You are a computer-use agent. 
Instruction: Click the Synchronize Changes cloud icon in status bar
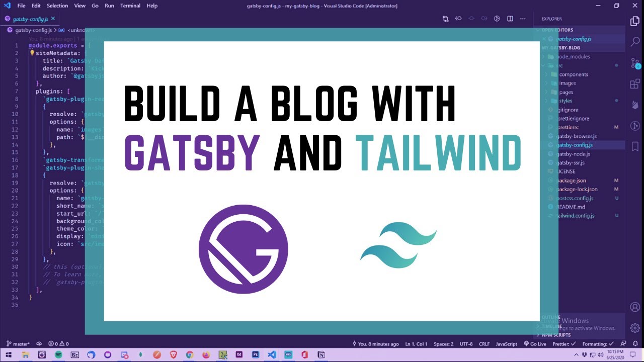click(x=39, y=344)
